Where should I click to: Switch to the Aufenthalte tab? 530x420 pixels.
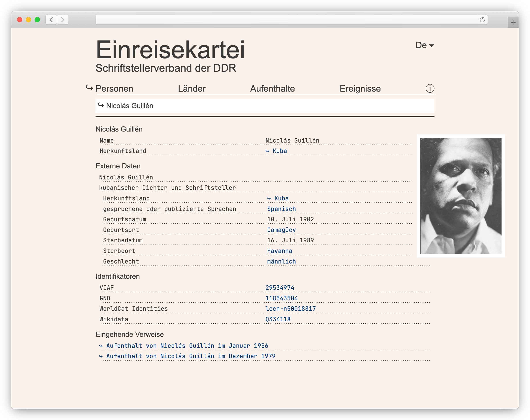(x=272, y=89)
